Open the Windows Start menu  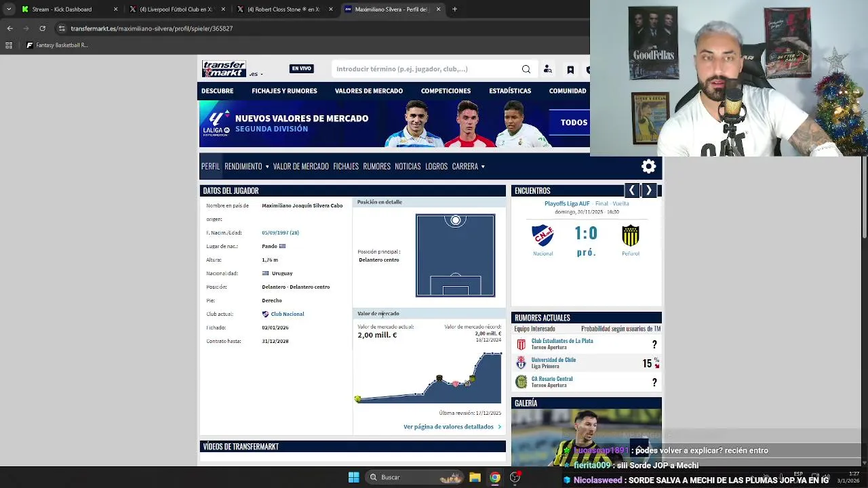coord(353,477)
